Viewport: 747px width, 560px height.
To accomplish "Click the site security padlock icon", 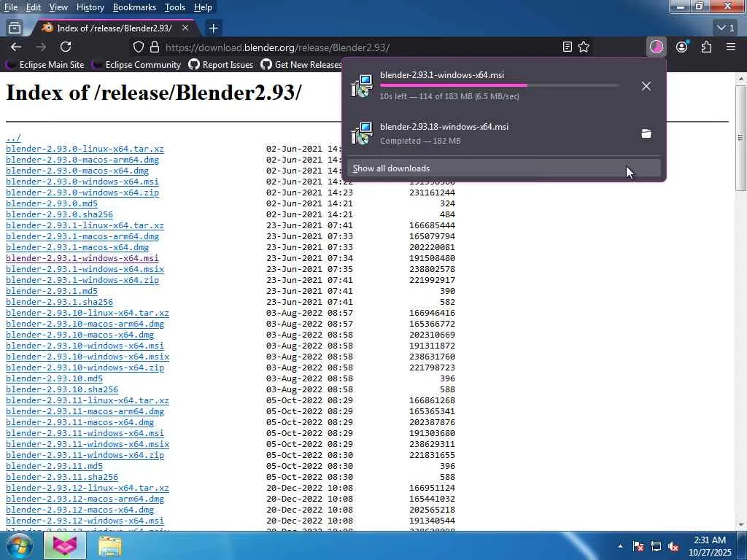I will (x=155, y=47).
